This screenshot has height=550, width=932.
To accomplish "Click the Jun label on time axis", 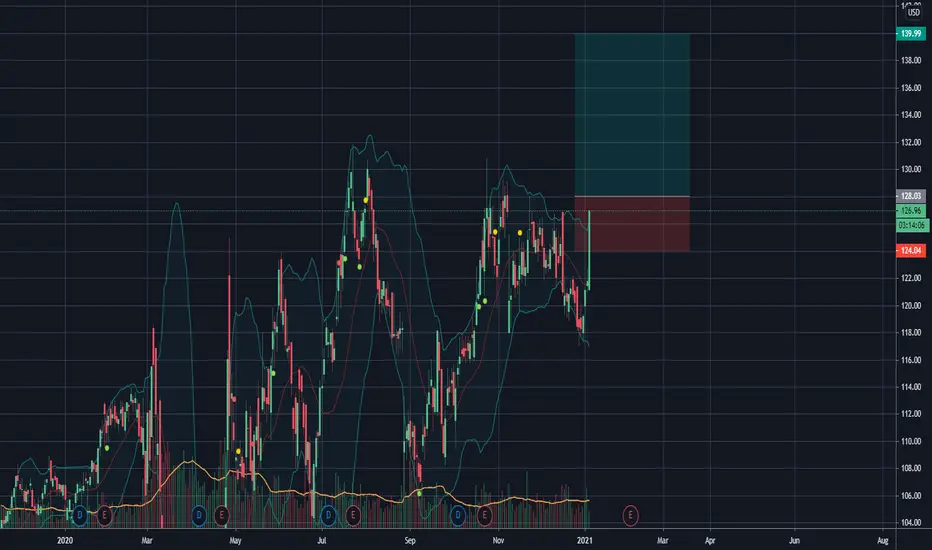I will [794, 540].
